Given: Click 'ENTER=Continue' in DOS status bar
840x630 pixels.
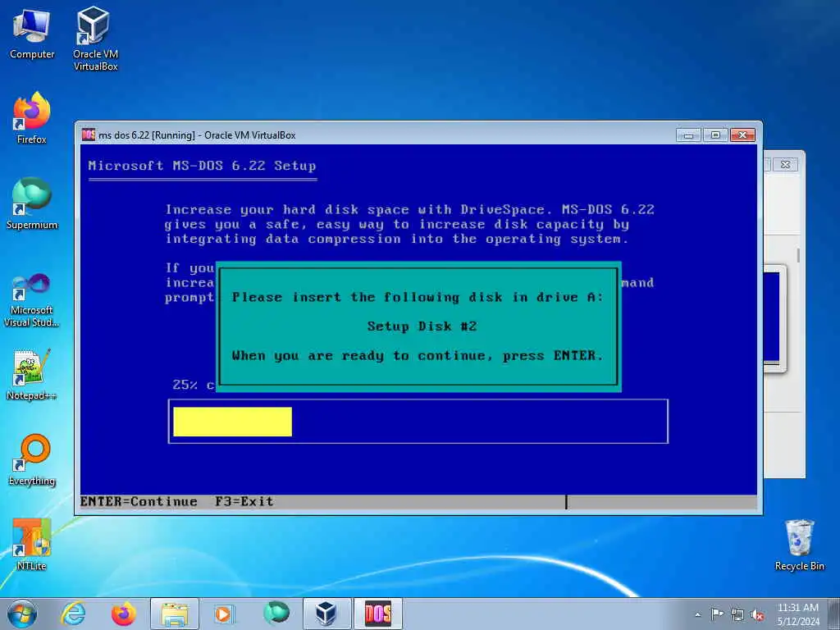Looking at the screenshot, I should click(139, 501).
